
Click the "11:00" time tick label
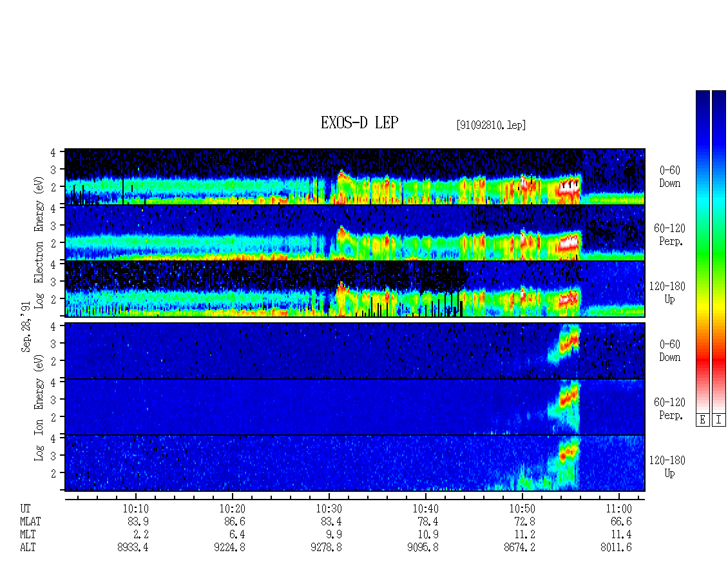619,509
